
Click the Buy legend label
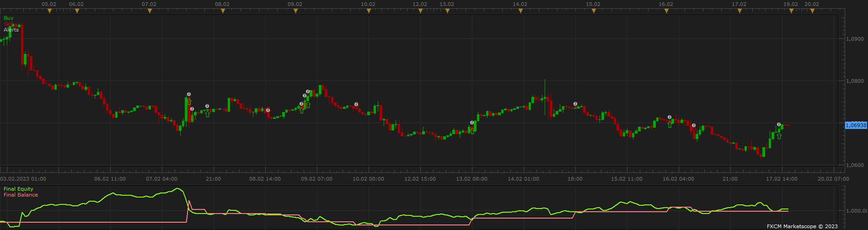click(x=9, y=18)
